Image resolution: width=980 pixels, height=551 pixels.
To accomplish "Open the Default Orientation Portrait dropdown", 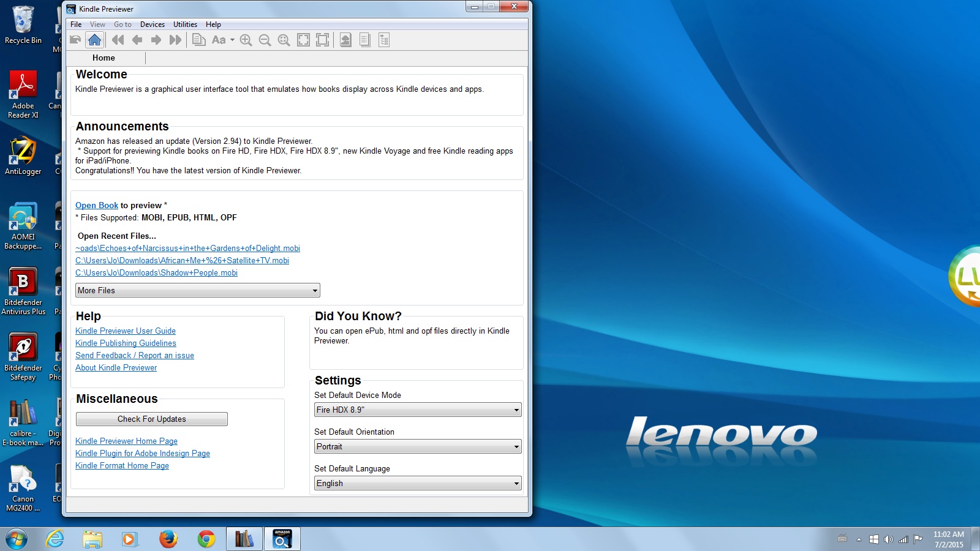I will 417,447.
